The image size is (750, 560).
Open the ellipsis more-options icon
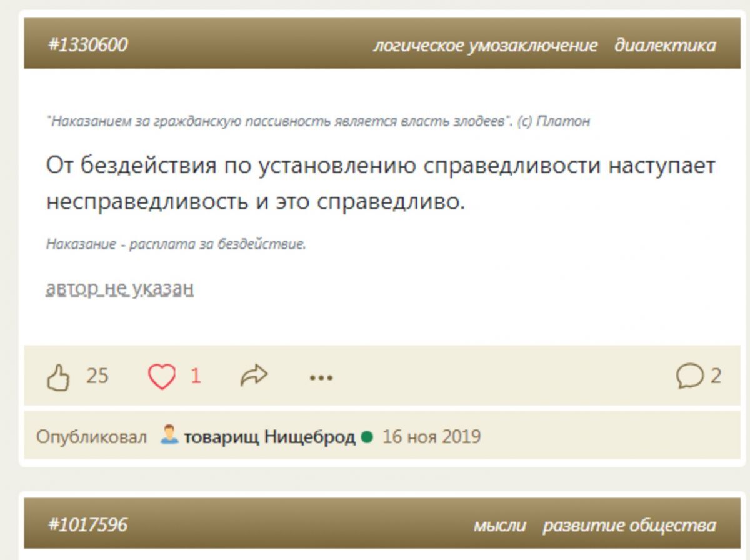point(321,377)
